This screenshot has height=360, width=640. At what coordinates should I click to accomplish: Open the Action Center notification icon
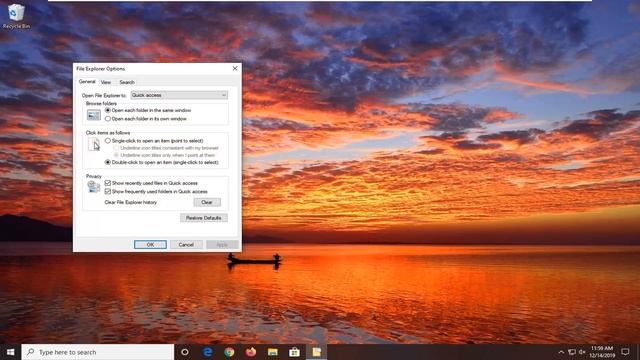click(x=625, y=352)
